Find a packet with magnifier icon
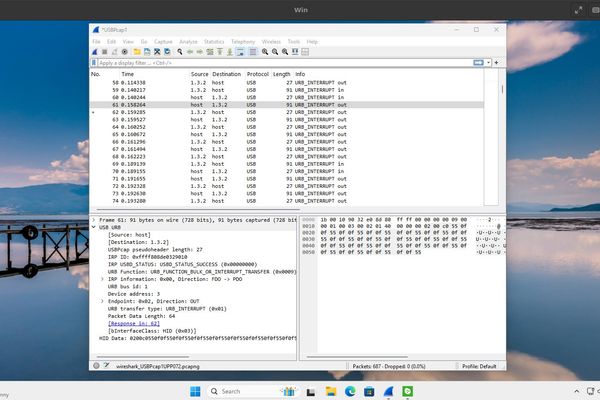The image size is (600, 400). [179, 52]
